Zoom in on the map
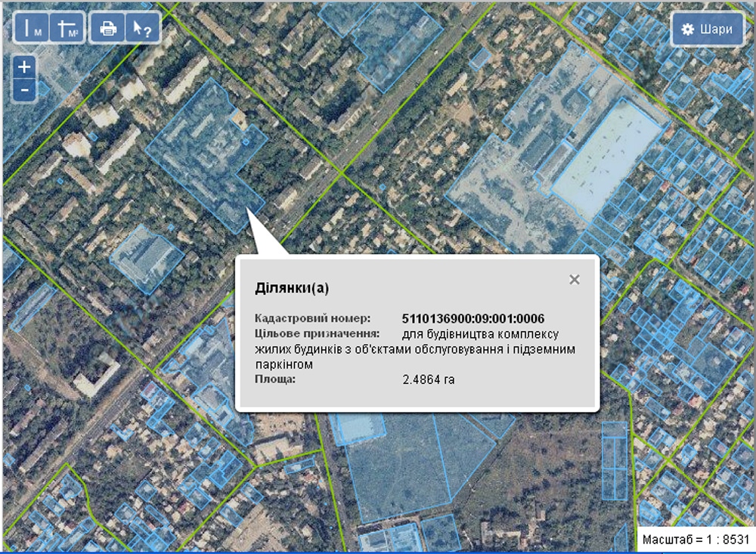Viewport: 756px width, 554px height. click(x=24, y=67)
